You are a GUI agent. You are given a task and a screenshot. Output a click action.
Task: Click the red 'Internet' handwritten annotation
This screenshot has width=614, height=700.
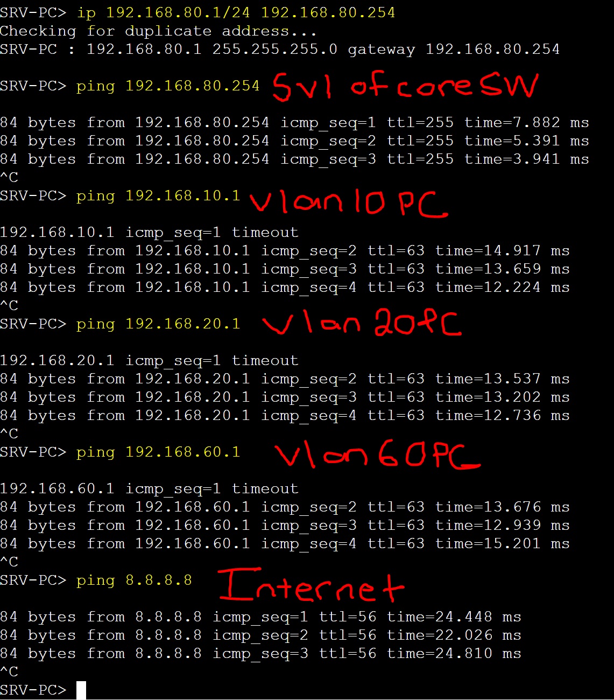pyautogui.click(x=312, y=585)
